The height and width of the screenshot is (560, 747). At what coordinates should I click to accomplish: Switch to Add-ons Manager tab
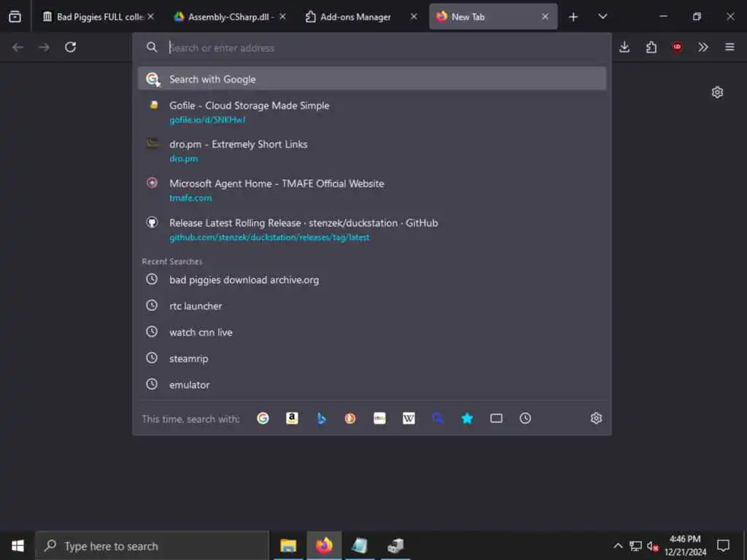(x=360, y=17)
